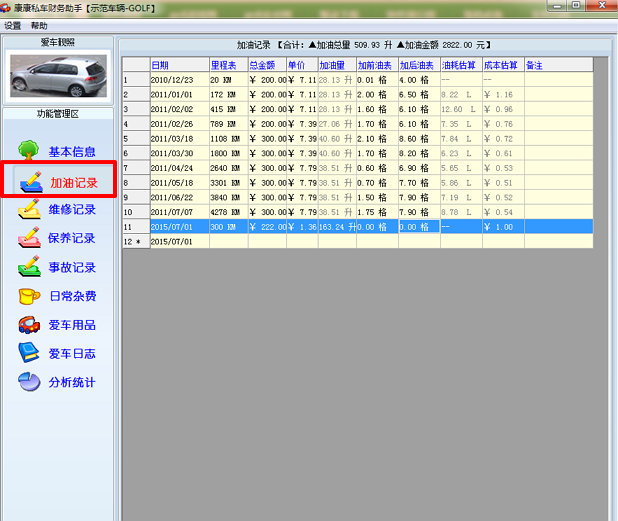Click the 油耗估算 column header

pos(462,65)
